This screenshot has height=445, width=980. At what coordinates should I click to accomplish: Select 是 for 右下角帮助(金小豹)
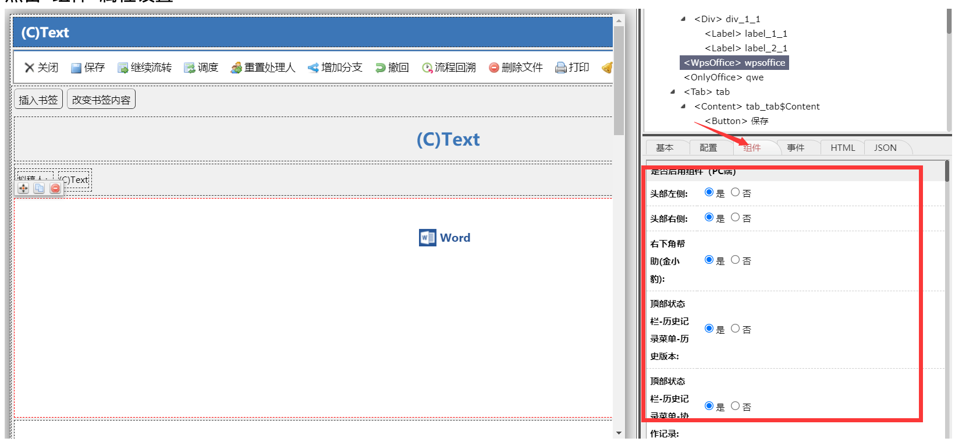tap(709, 260)
